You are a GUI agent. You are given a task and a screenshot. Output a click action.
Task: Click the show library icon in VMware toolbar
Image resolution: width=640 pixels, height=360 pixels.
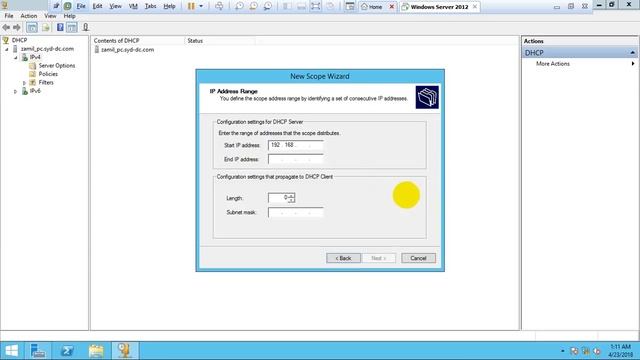click(287, 6)
